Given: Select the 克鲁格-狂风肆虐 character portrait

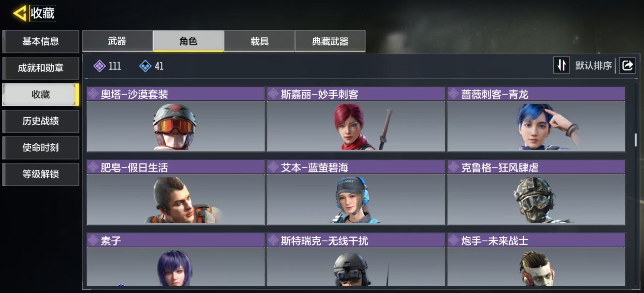Looking at the screenshot, I should [536, 199].
